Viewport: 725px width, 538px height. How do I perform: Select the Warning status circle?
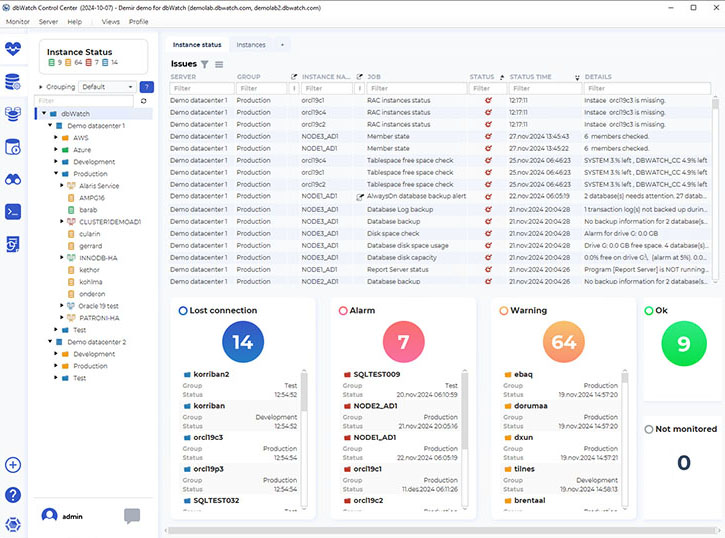click(x=504, y=311)
